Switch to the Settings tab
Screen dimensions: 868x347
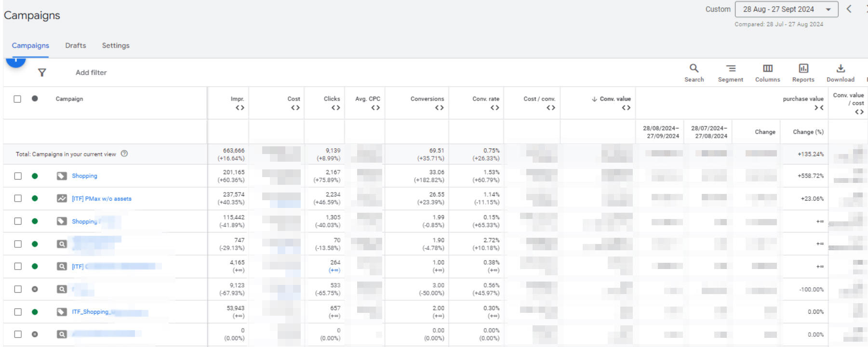click(x=116, y=46)
